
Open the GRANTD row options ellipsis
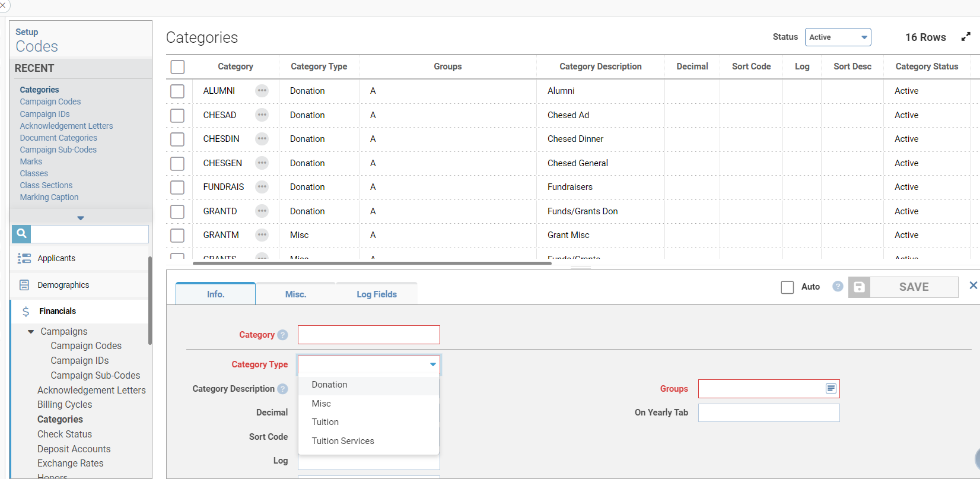coord(262,211)
